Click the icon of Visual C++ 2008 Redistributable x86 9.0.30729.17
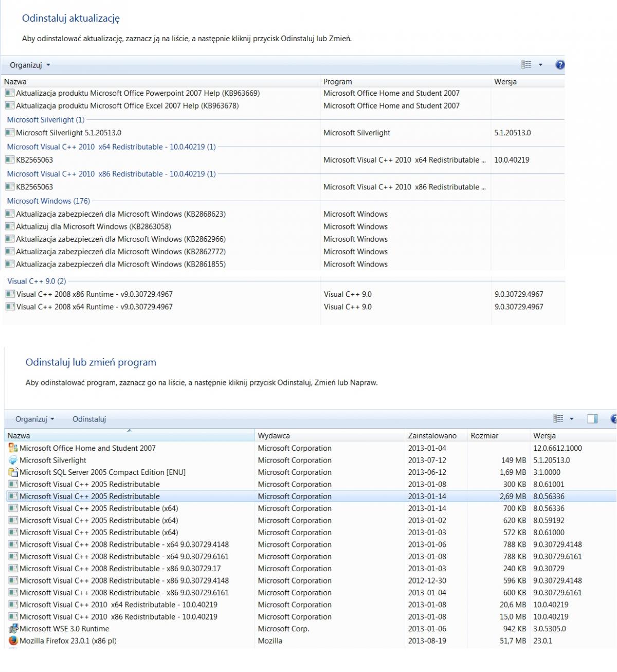The image size is (617, 672). [13, 569]
